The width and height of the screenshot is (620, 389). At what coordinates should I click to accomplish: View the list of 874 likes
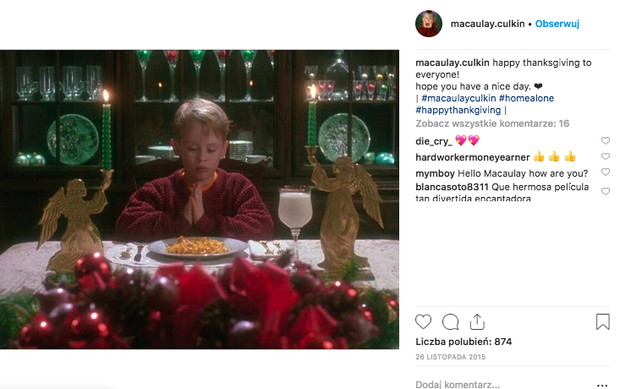(x=463, y=342)
